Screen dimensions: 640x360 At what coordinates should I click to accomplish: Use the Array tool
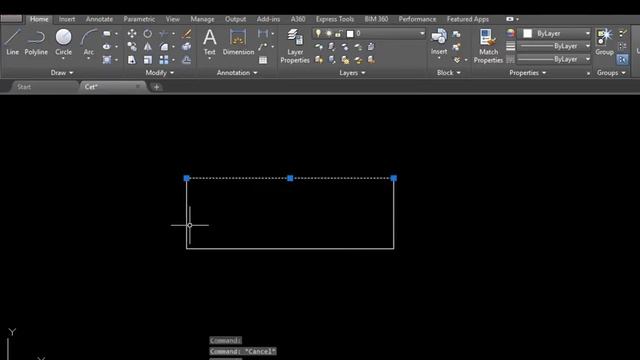coord(164,60)
